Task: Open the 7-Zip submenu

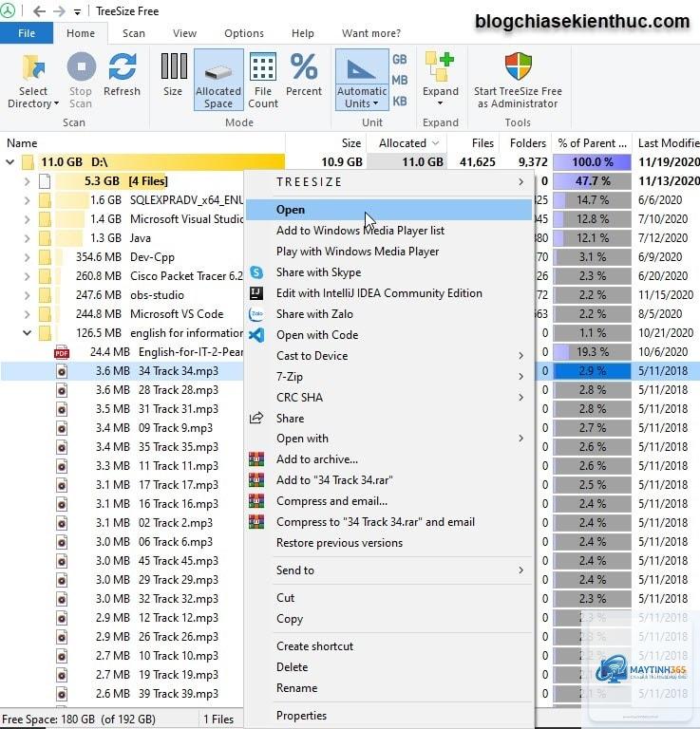Action: pos(388,377)
